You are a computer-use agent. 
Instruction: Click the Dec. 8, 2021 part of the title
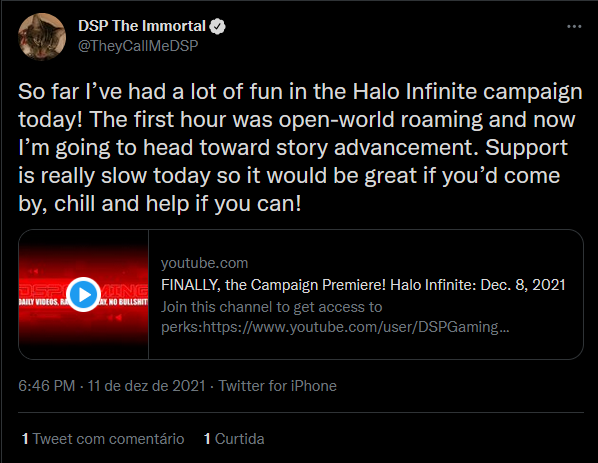coord(523,285)
